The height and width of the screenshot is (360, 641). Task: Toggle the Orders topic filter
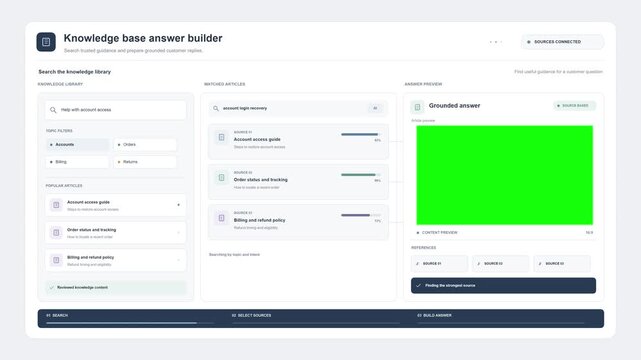145,145
